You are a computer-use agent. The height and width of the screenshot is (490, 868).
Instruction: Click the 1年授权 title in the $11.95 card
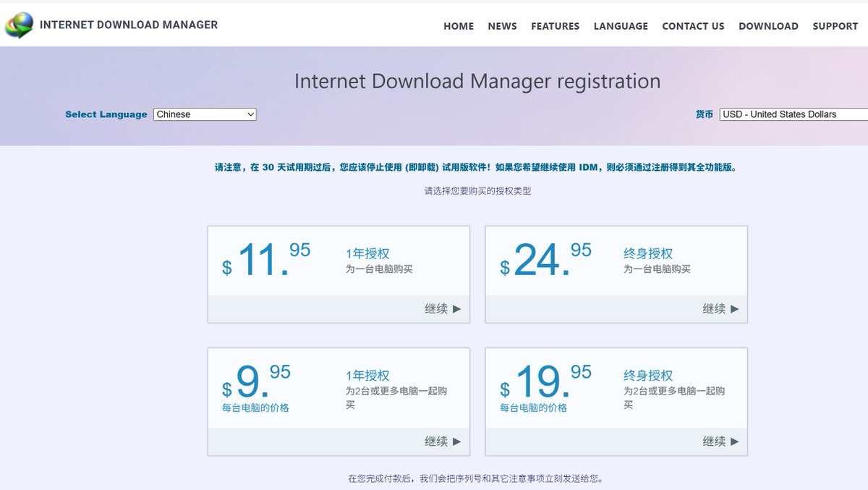[367, 253]
